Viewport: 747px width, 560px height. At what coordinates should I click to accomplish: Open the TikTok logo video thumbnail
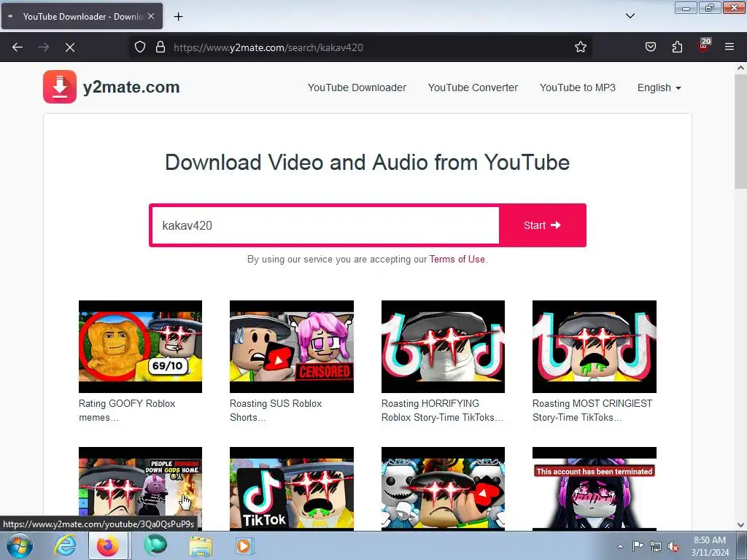coord(292,488)
